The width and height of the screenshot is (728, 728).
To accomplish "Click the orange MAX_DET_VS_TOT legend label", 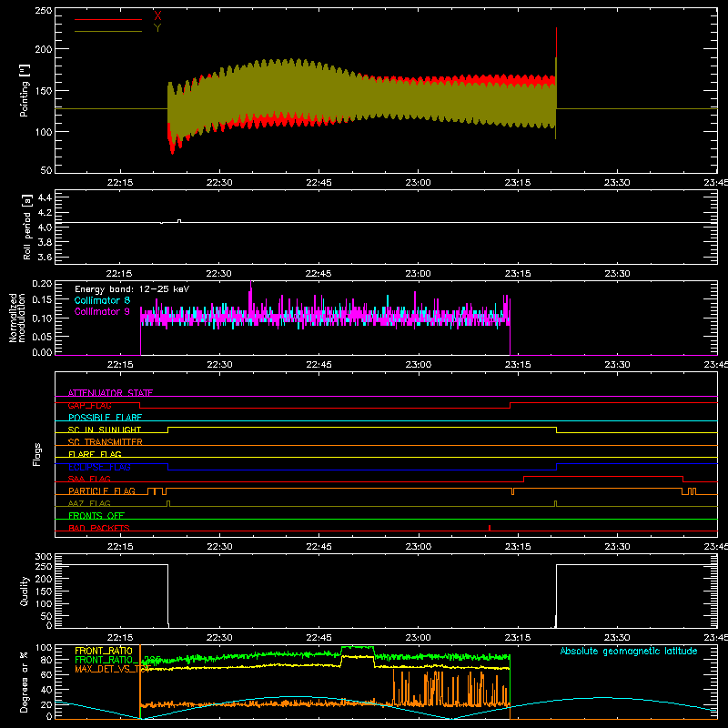I will 111,669.
